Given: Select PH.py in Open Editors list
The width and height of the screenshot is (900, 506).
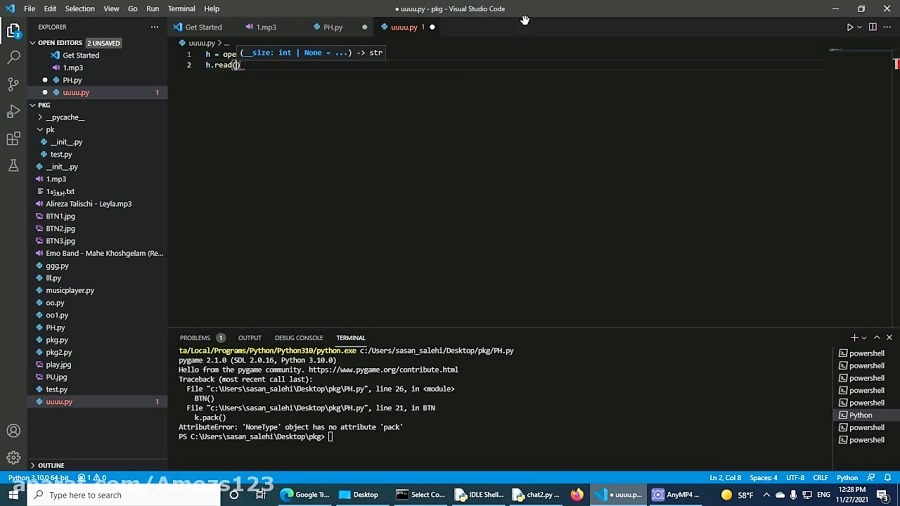Looking at the screenshot, I should click(72, 80).
